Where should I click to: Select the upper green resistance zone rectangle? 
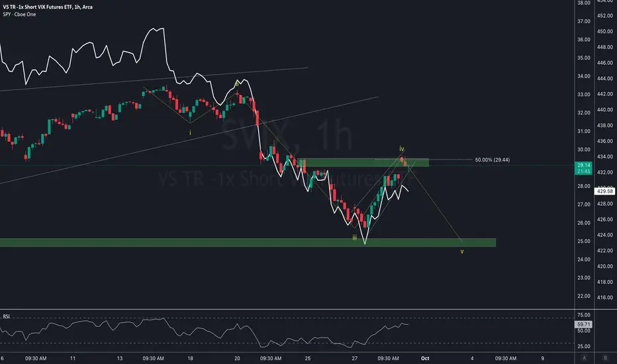tap(363, 162)
